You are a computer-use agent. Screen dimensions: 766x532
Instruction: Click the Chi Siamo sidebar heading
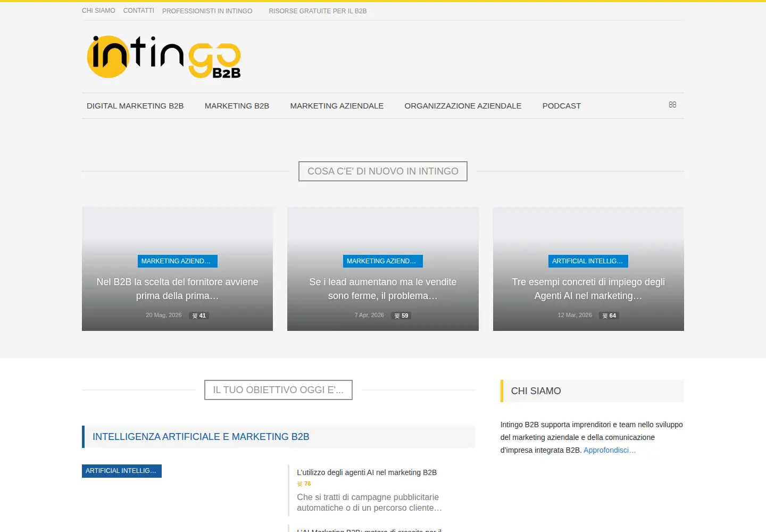[536, 391]
